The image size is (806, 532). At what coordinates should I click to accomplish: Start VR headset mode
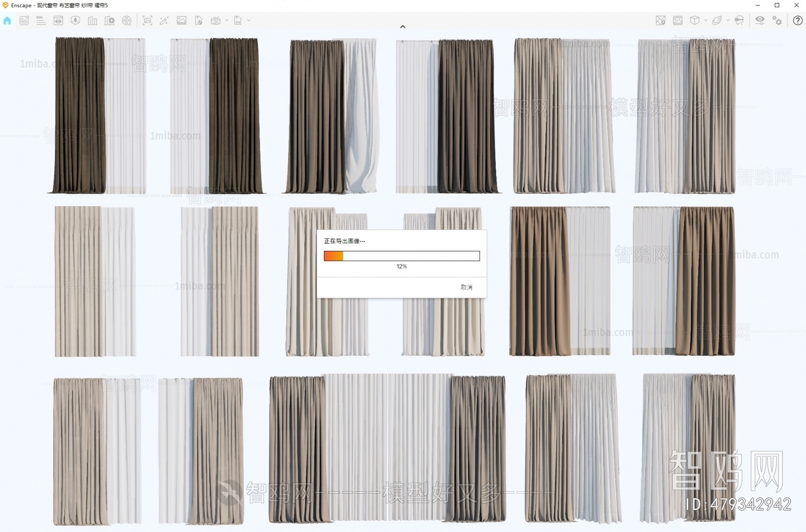click(x=739, y=21)
